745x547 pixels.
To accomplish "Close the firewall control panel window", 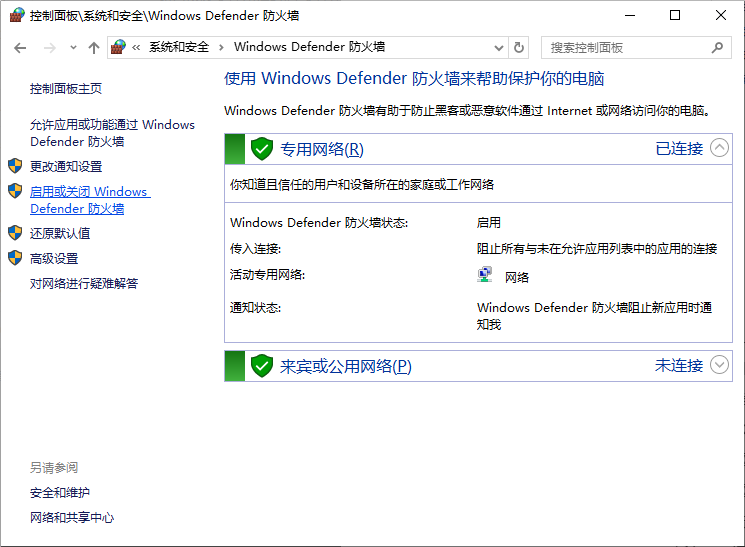I will click(721, 16).
